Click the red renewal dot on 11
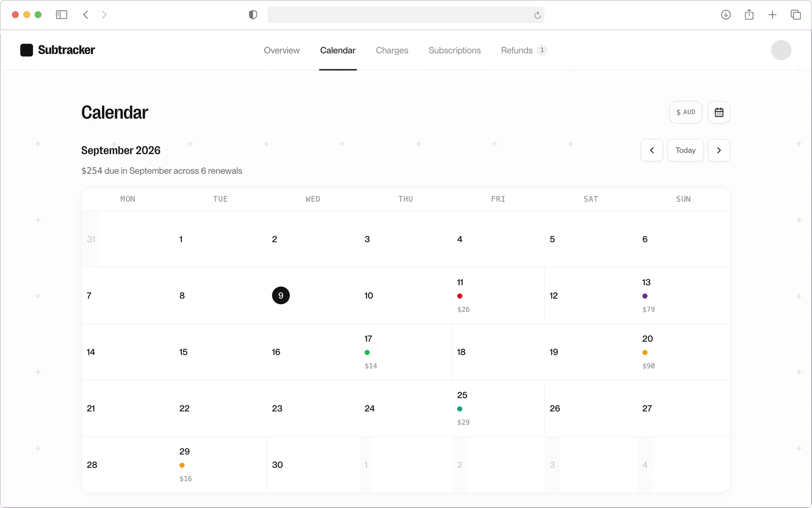This screenshot has height=508, width=812. [460, 296]
